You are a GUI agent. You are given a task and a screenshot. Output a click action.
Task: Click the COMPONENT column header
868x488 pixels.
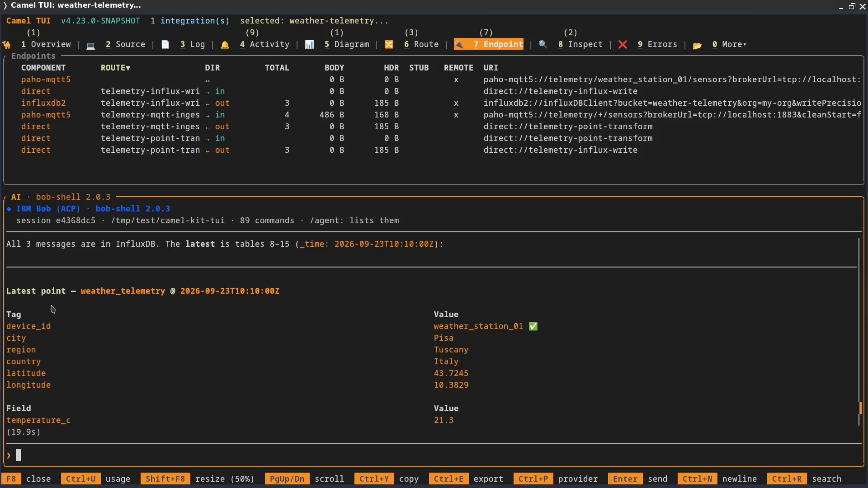(43, 68)
